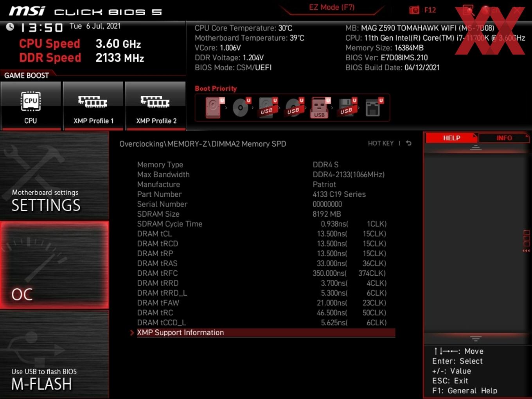Screen dimensions: 532x399
Task: Toggle XMP Profile 1
Action: (x=93, y=106)
